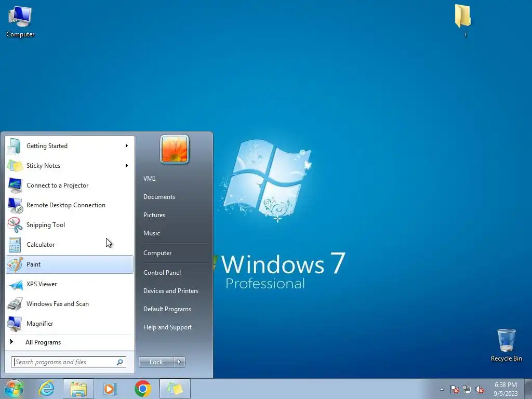The height and width of the screenshot is (399, 532).
Task: Click the search magnifier icon in the search box
Action: (x=120, y=362)
